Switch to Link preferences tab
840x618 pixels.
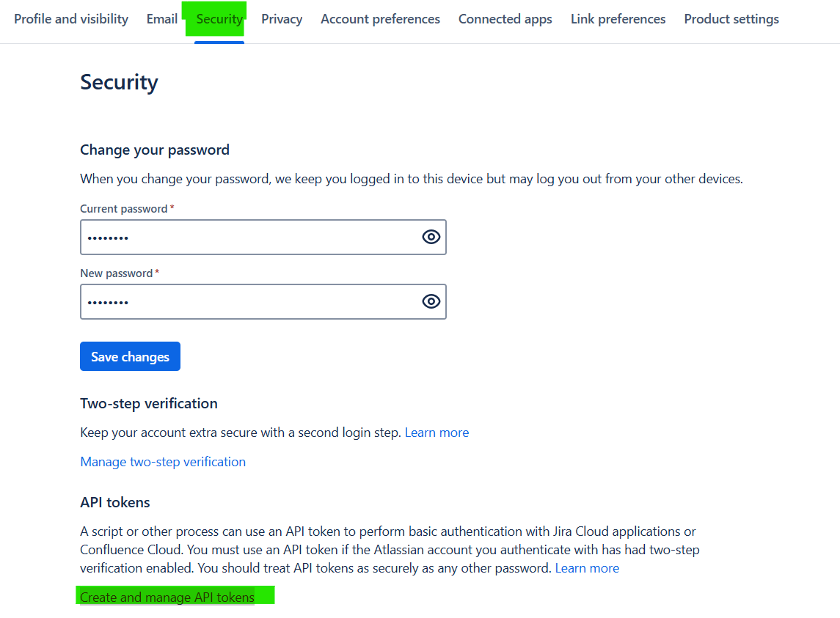click(x=618, y=19)
